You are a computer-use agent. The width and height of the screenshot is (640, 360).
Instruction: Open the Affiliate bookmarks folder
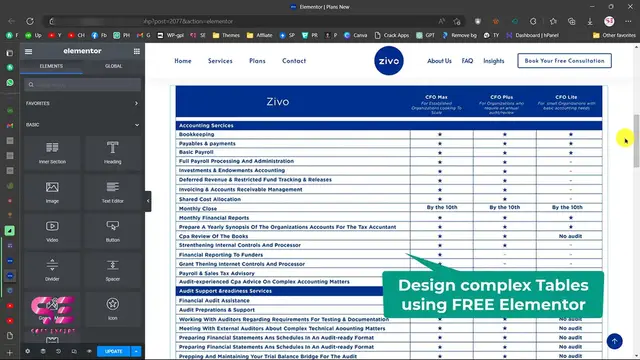260,36
